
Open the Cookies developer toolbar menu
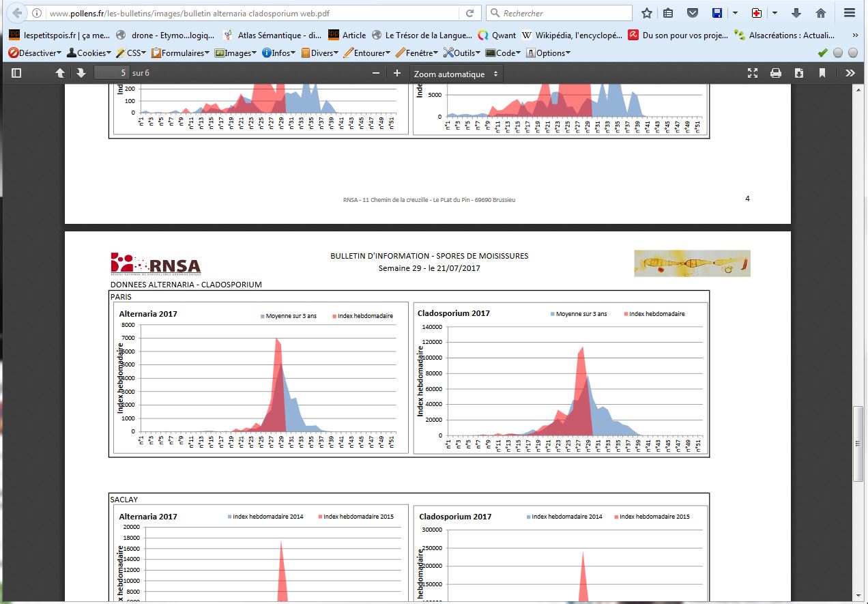pyautogui.click(x=87, y=53)
